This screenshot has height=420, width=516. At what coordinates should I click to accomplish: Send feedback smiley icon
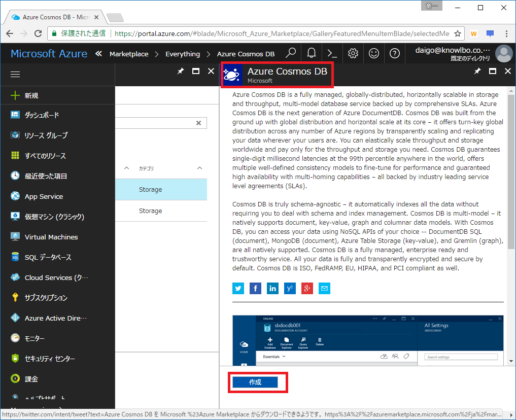pyautogui.click(x=374, y=53)
